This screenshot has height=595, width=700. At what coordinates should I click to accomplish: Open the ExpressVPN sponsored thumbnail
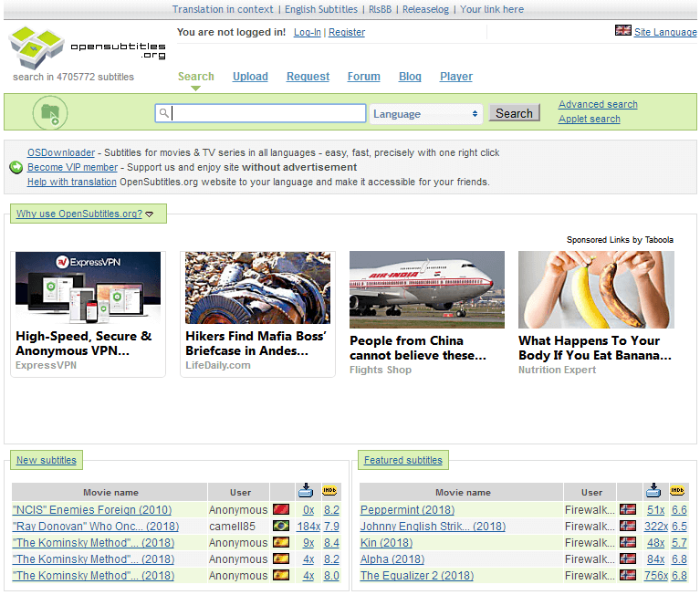point(89,288)
